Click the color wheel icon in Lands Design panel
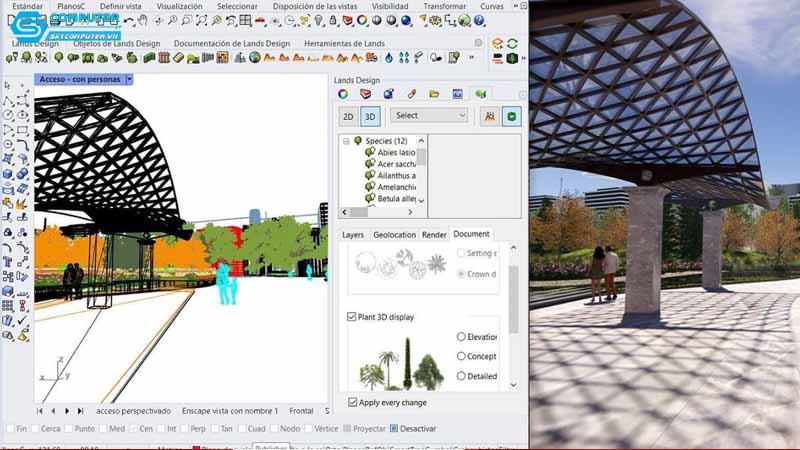This screenshot has width=800, height=450. pyautogui.click(x=343, y=94)
